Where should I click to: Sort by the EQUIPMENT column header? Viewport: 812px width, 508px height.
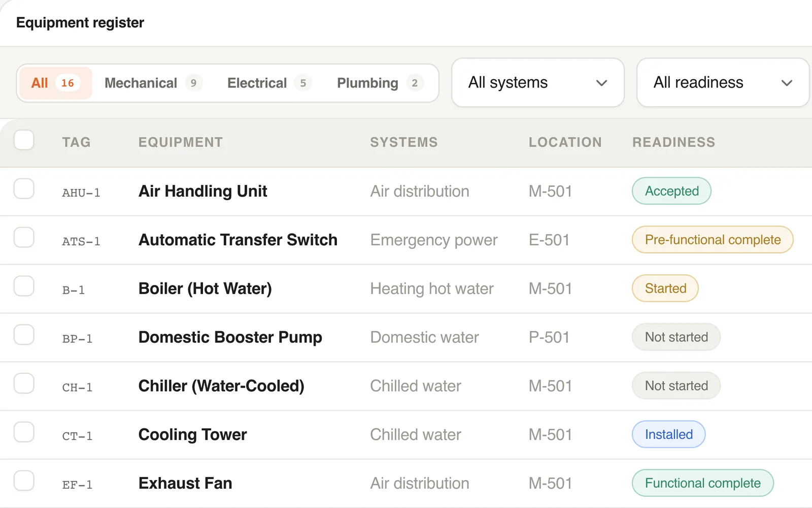(x=181, y=142)
